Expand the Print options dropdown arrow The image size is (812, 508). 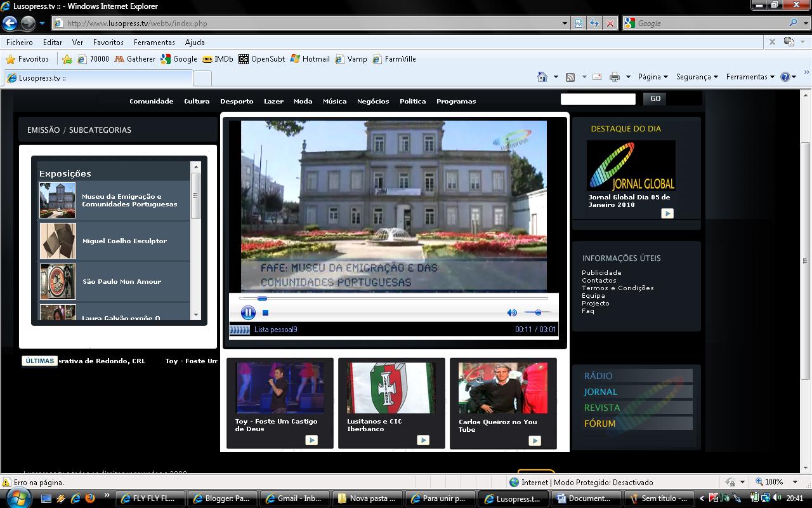(628, 77)
